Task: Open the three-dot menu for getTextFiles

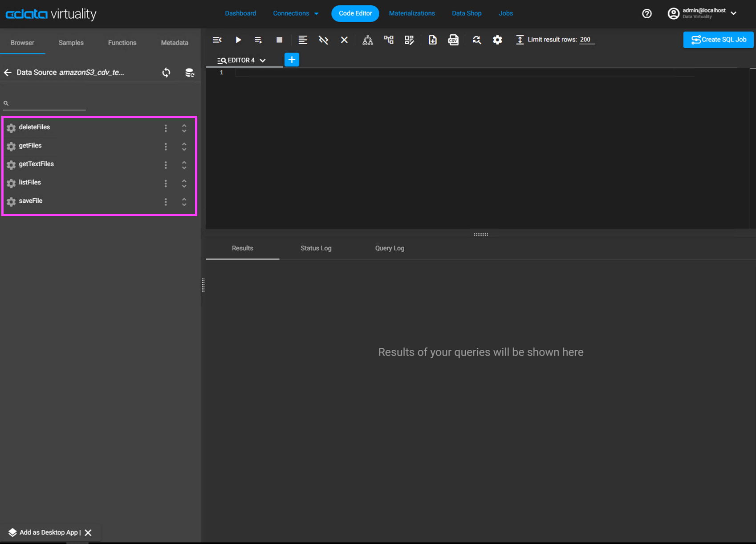Action: tap(166, 165)
